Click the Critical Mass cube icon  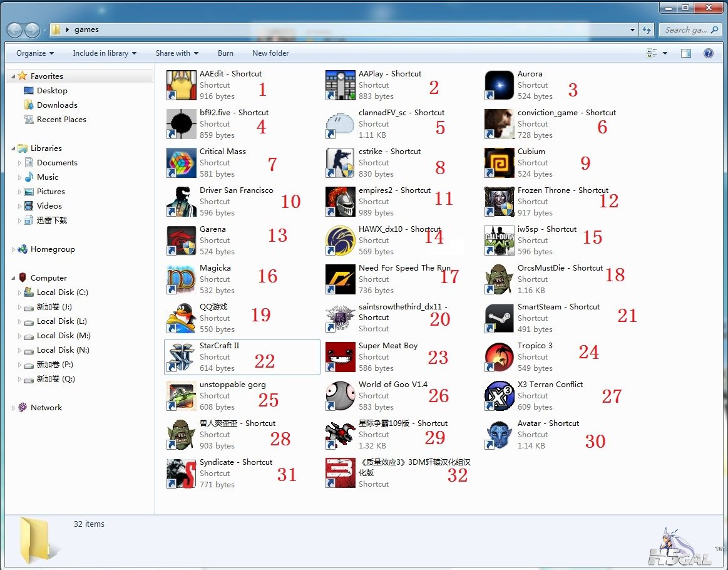point(181,163)
